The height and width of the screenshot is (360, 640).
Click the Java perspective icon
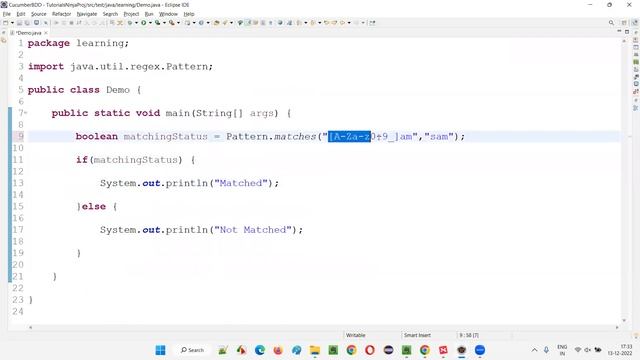point(635,23)
